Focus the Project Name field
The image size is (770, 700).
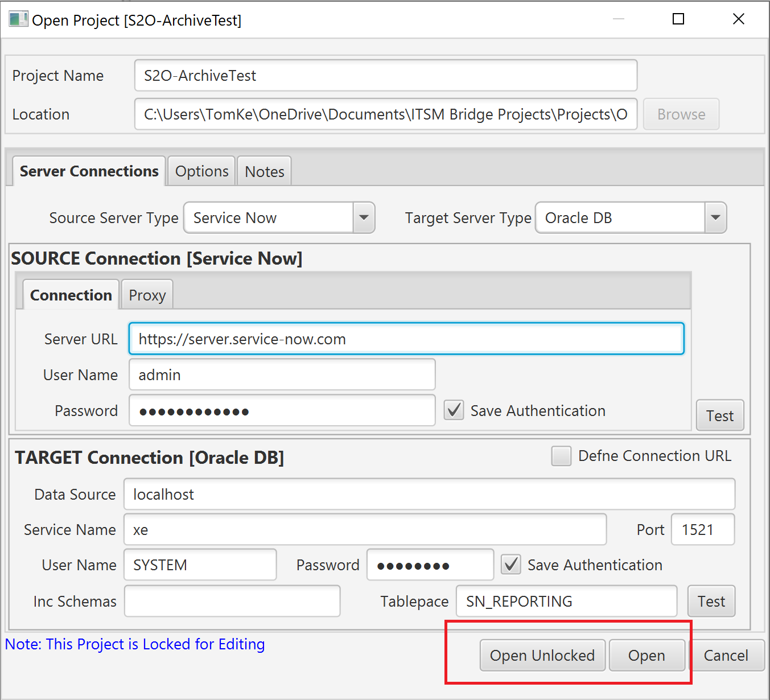point(386,75)
